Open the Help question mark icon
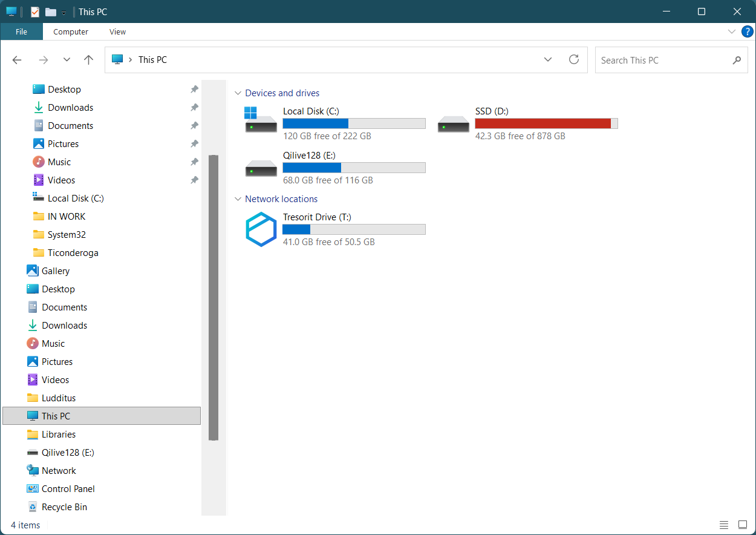Screen dimensions: 756x535 pos(748,31)
